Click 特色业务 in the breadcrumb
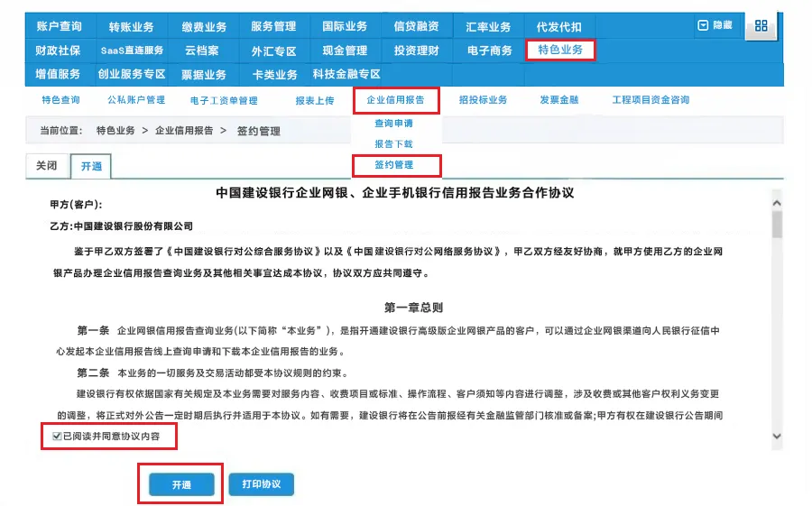 click(x=115, y=131)
